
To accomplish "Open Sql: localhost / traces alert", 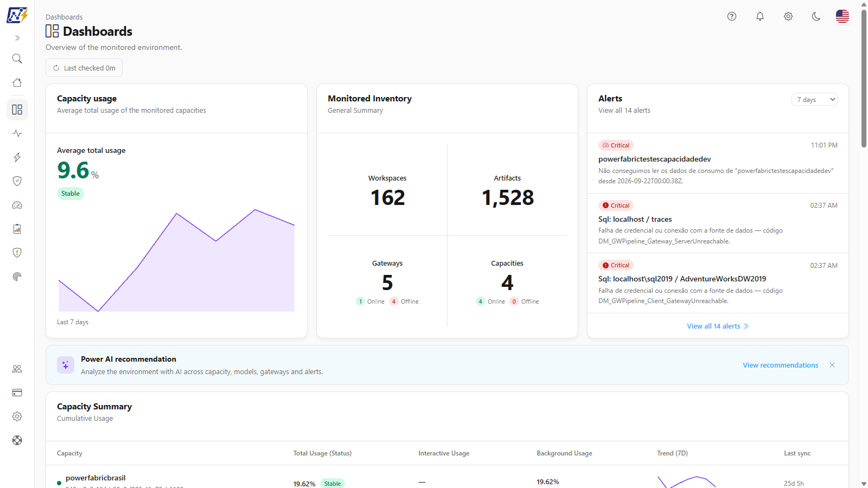I will coord(718,223).
